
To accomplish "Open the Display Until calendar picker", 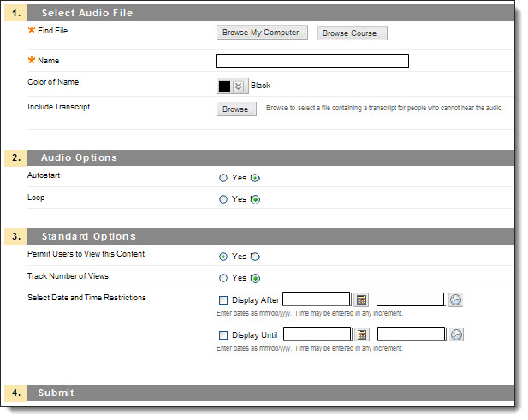I will tap(362, 334).
